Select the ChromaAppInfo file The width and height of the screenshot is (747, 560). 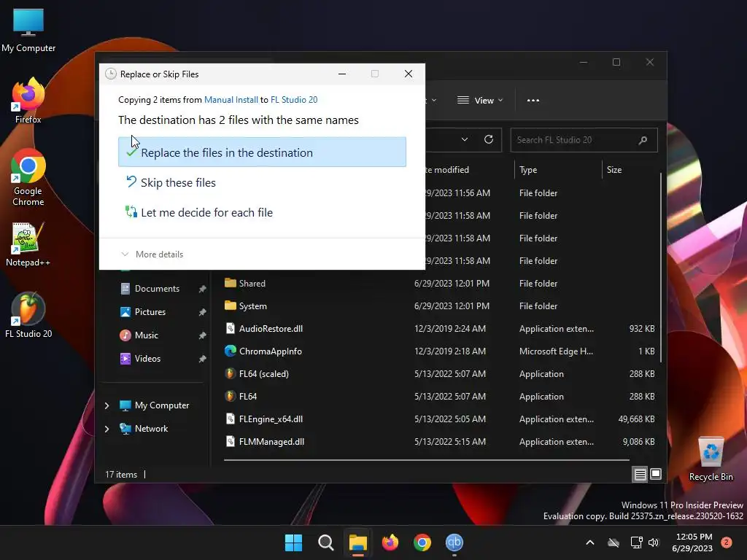click(x=440, y=351)
